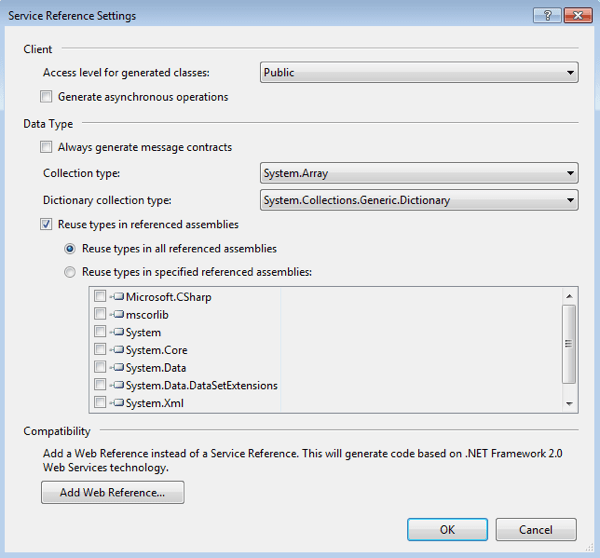
Task: Click the assembly list scrollbar down arrow
Action: coord(569,403)
